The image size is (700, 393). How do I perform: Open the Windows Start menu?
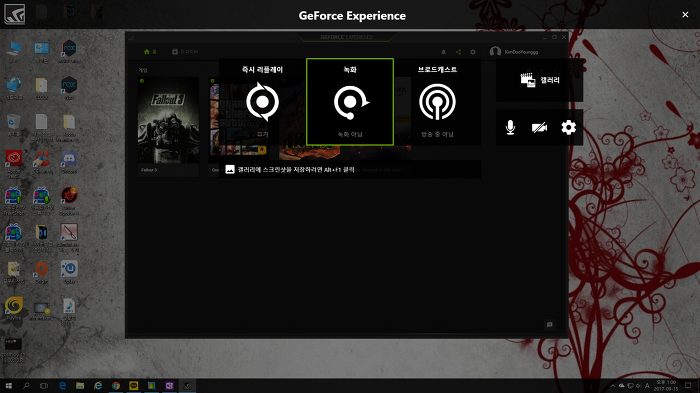tap(8, 386)
